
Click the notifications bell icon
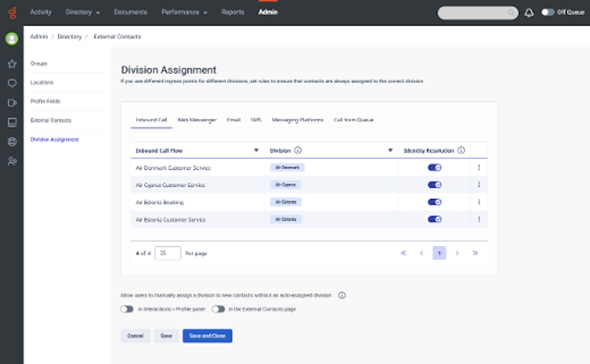pyautogui.click(x=530, y=12)
